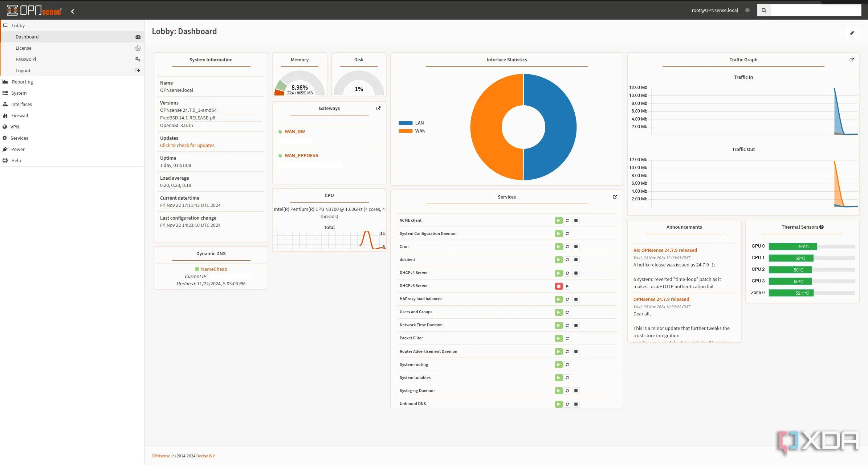Expand the Services menu in the sidebar
Viewport: 868px width, 465px height.
(x=20, y=138)
